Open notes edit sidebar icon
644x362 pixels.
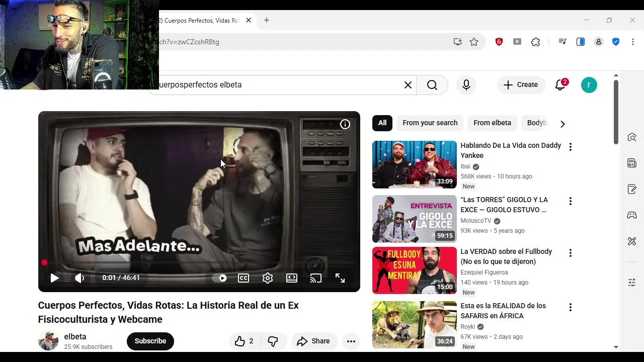632,189
